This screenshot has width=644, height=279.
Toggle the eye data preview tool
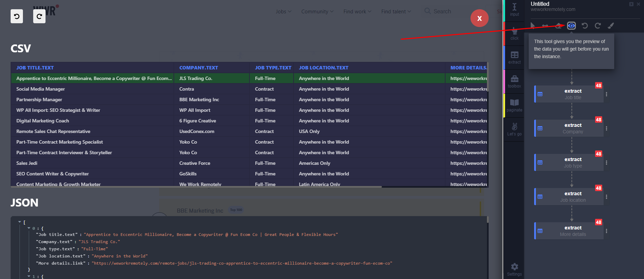pos(571,26)
